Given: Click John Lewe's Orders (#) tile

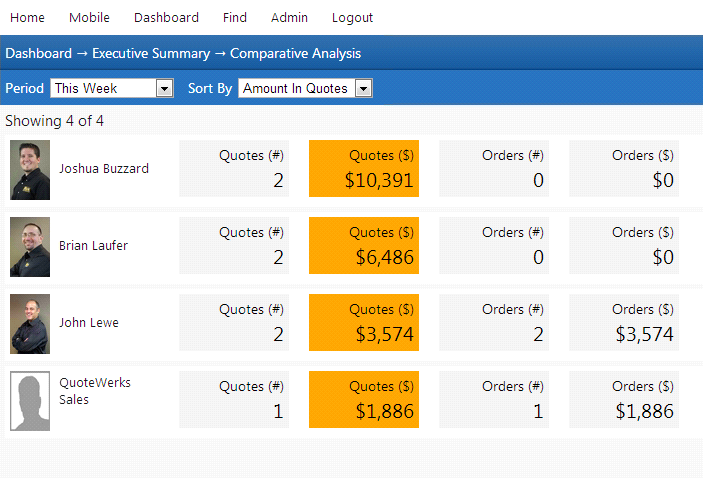Looking at the screenshot, I should coord(494,323).
